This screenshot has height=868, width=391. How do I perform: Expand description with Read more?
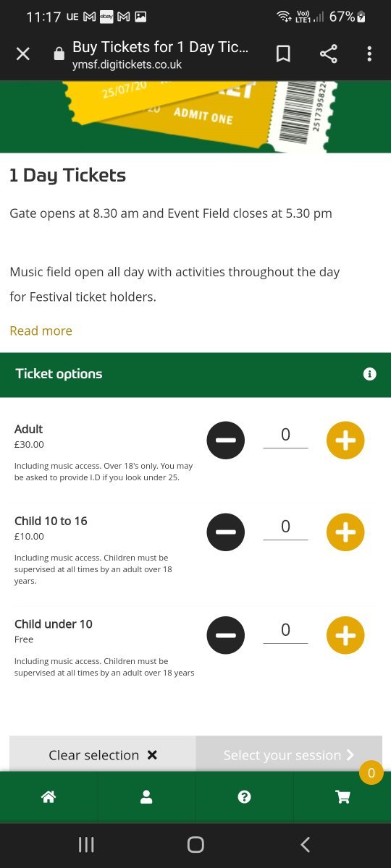point(41,331)
